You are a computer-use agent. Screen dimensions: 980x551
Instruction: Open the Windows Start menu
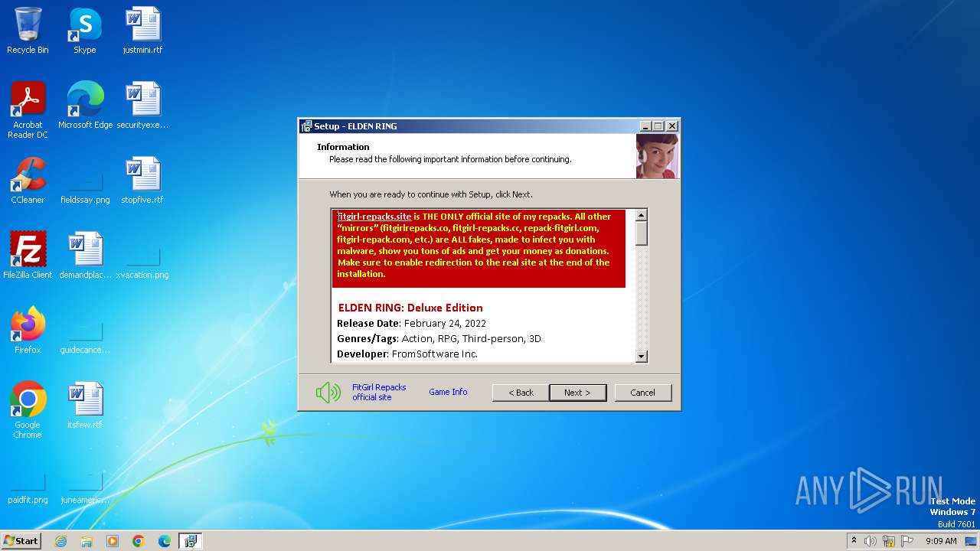pyautogui.click(x=21, y=541)
